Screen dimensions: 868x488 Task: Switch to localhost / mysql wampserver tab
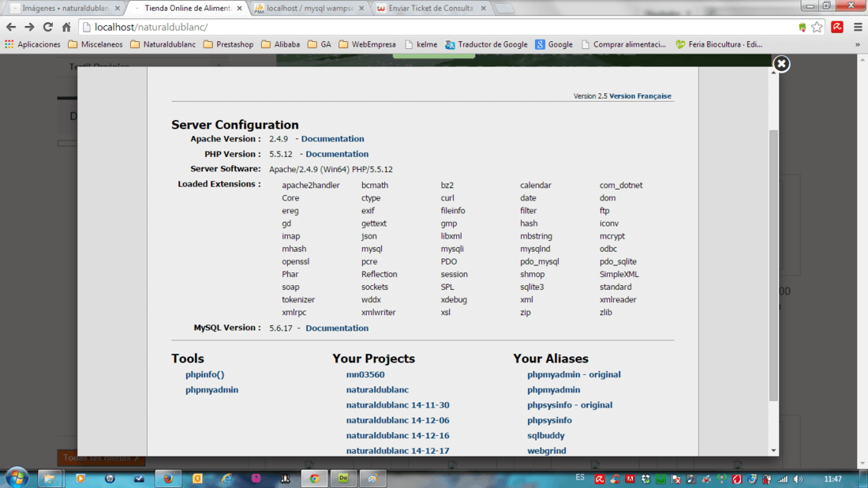309,9
